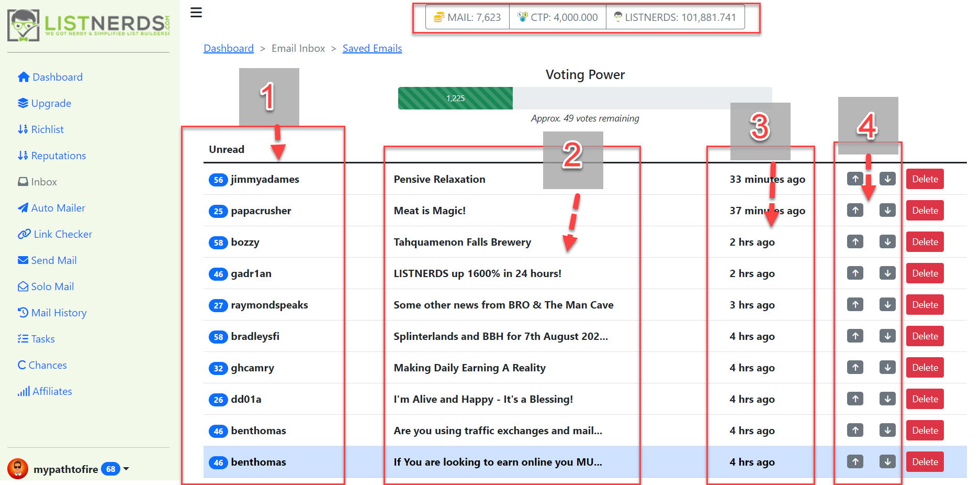This screenshot has width=980, height=485.
Task: Delete bozzy's Tahquamenon Falls Brewery email
Action: pos(925,242)
